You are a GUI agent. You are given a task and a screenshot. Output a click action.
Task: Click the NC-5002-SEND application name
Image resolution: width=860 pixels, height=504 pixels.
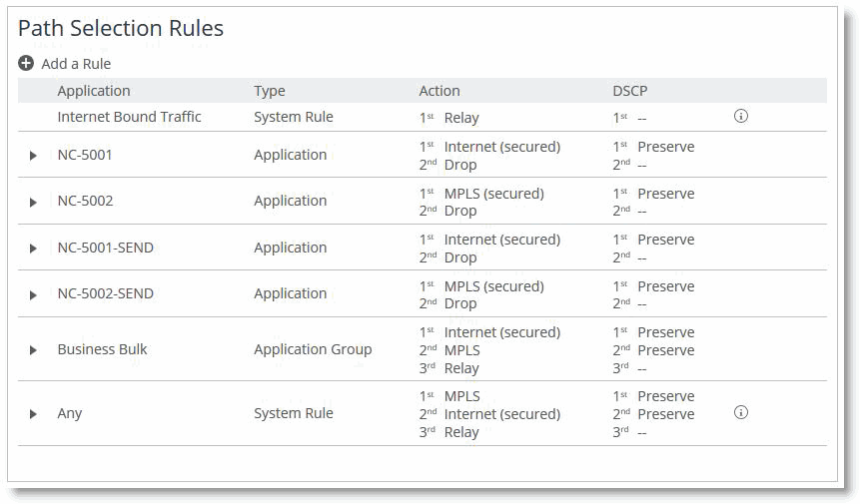click(105, 293)
